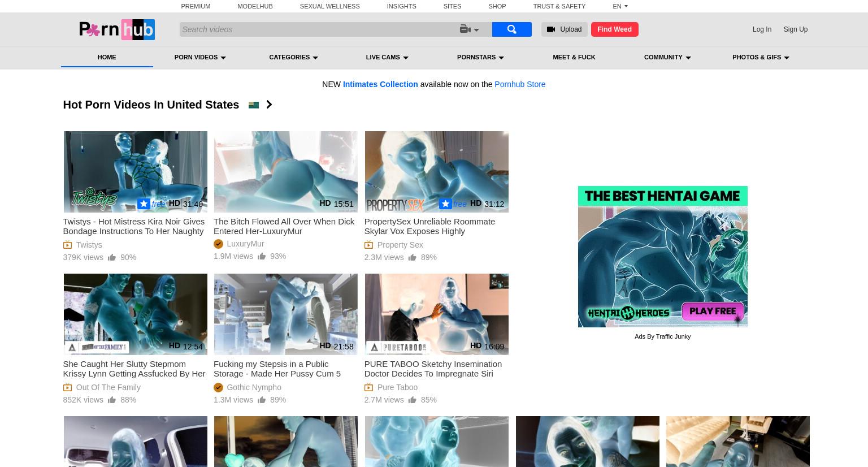Click the red Find Weed button
The width and height of the screenshot is (868, 467).
point(614,29)
